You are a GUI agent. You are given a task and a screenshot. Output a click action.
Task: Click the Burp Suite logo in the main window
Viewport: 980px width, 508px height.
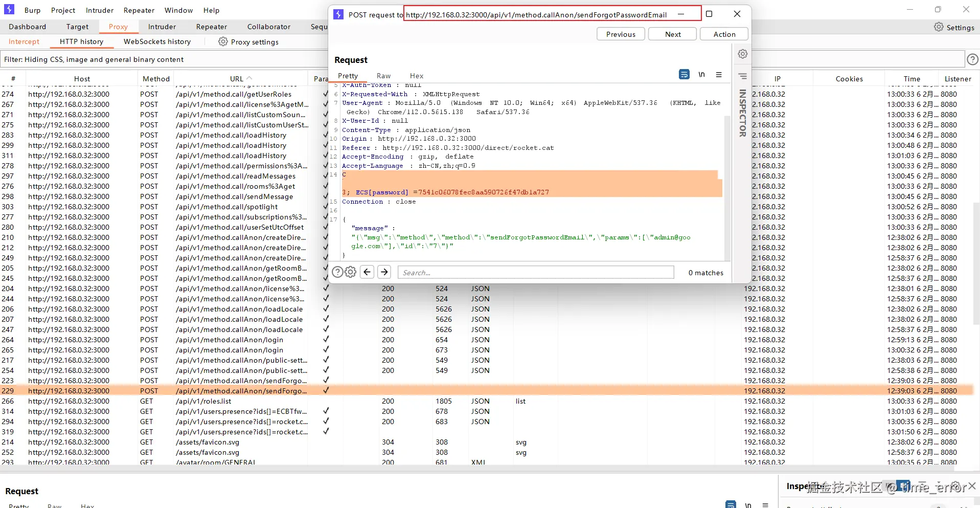click(9, 9)
